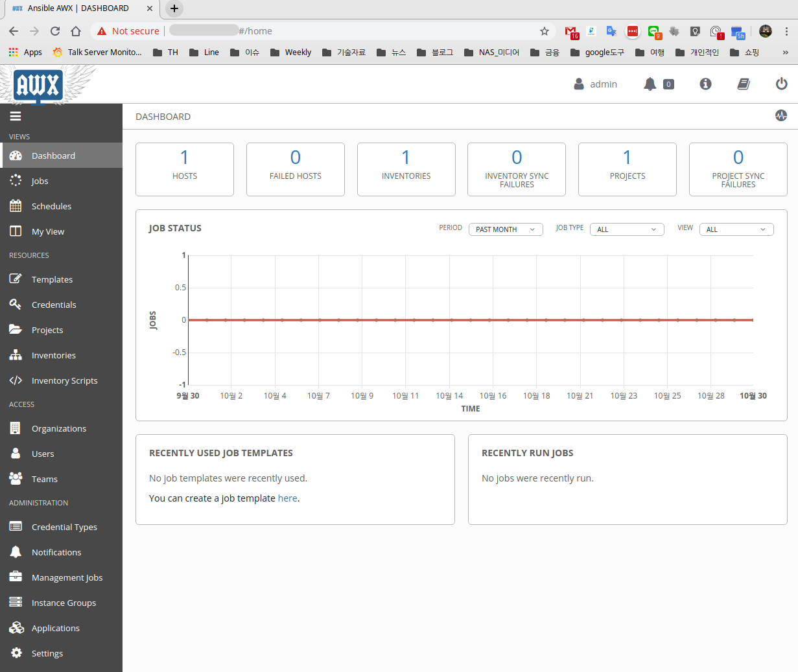Open the Chrome three-dot menu

click(786, 31)
